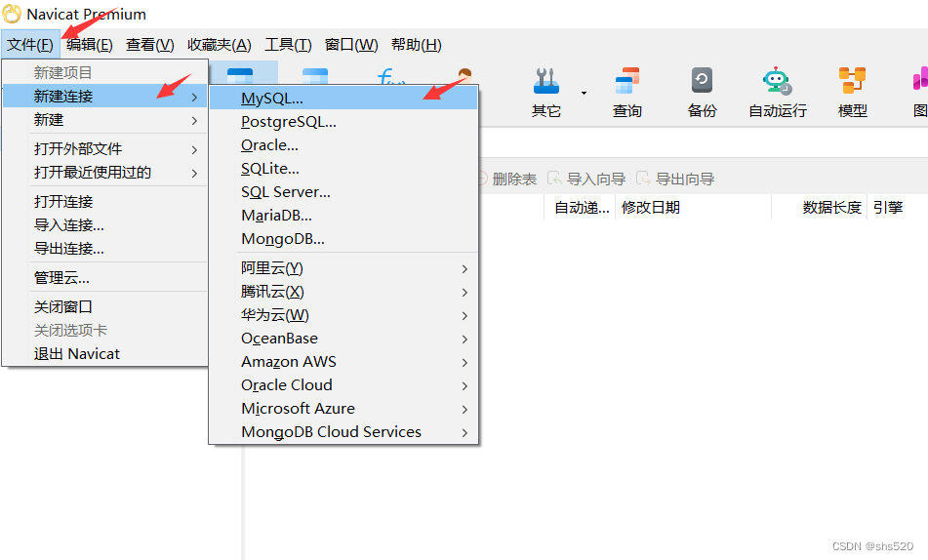Image resolution: width=928 pixels, height=560 pixels.
Task: Choose PostgreSQL... connection type
Action: (x=343, y=122)
